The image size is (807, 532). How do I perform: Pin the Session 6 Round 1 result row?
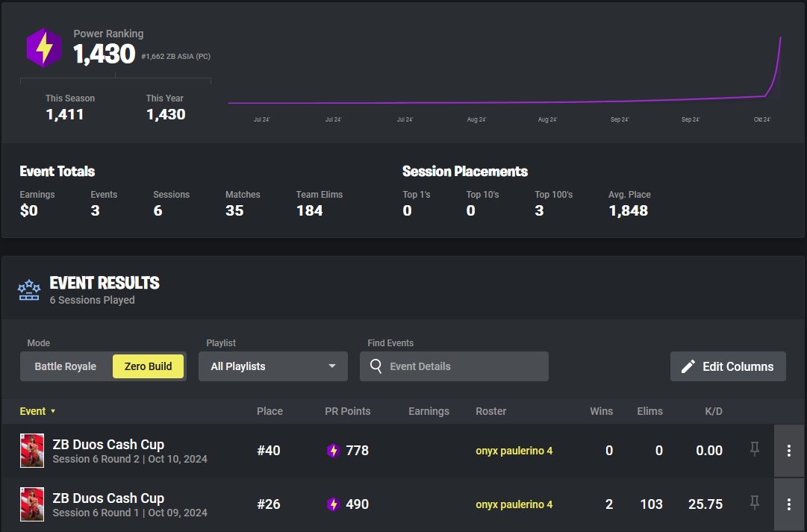(x=755, y=504)
